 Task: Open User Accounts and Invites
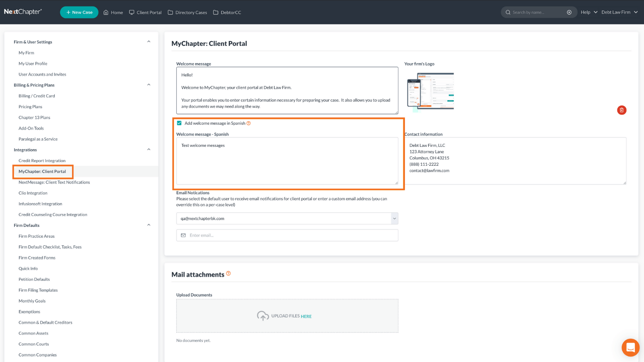tap(42, 74)
